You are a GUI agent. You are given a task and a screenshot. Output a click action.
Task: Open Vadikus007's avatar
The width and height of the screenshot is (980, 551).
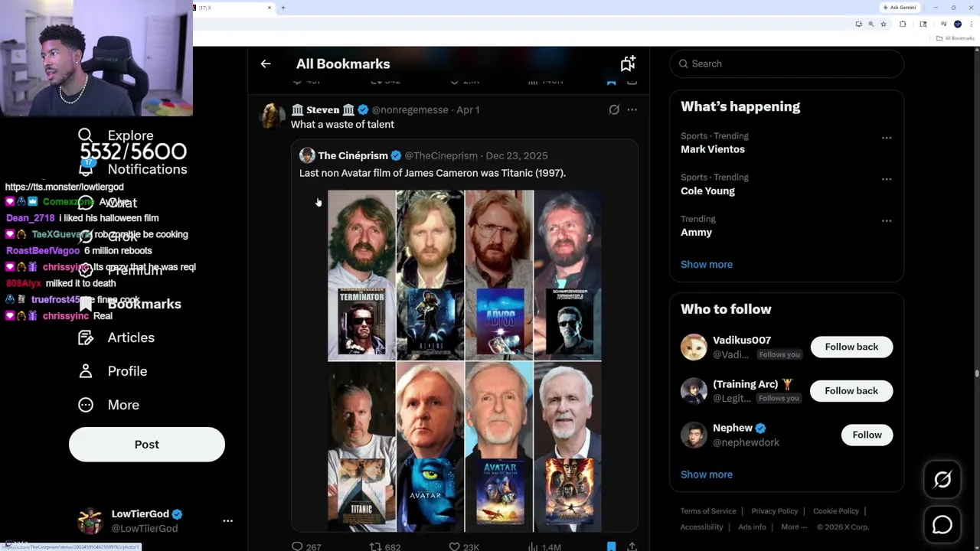[x=694, y=347]
